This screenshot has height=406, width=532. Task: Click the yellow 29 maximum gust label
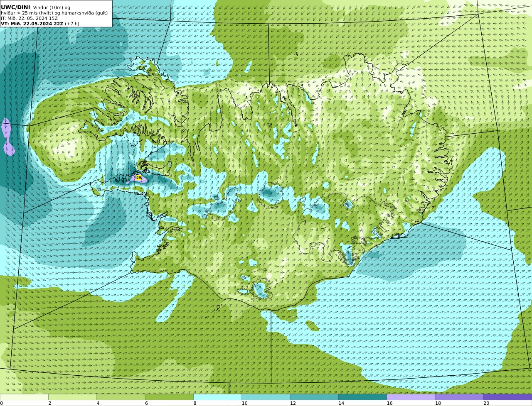(x=139, y=177)
